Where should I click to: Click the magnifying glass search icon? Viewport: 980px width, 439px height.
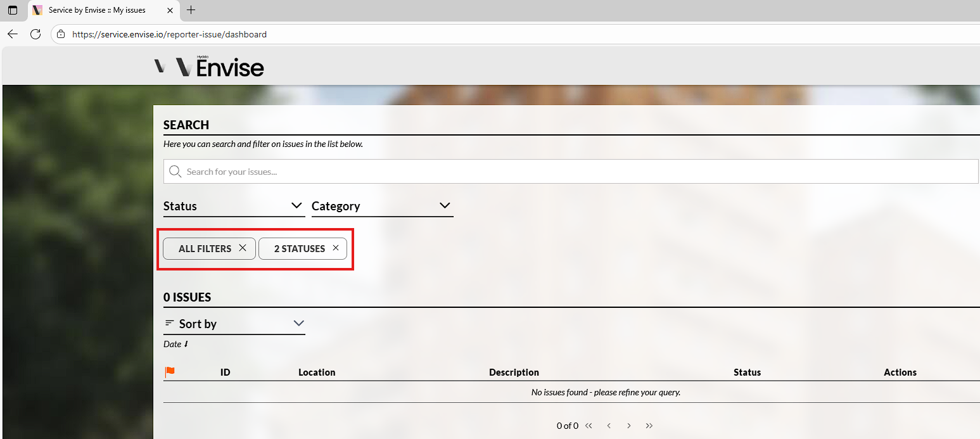tap(175, 172)
